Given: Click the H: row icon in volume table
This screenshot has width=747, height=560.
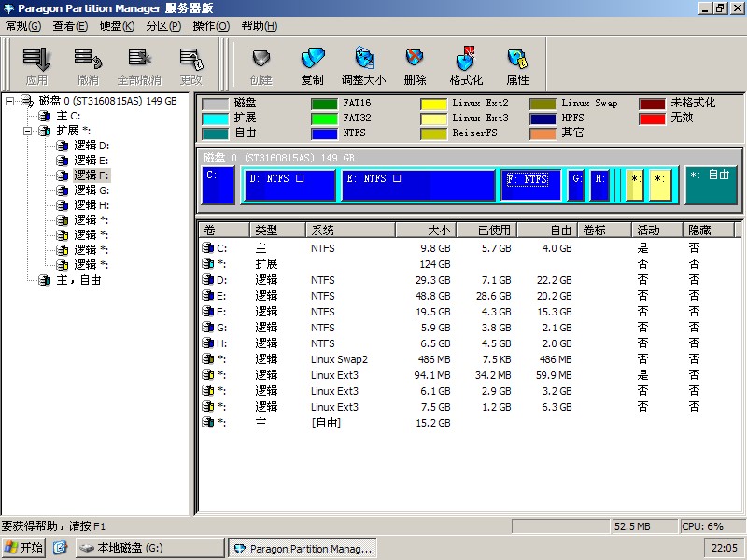Looking at the screenshot, I should click(x=207, y=343).
